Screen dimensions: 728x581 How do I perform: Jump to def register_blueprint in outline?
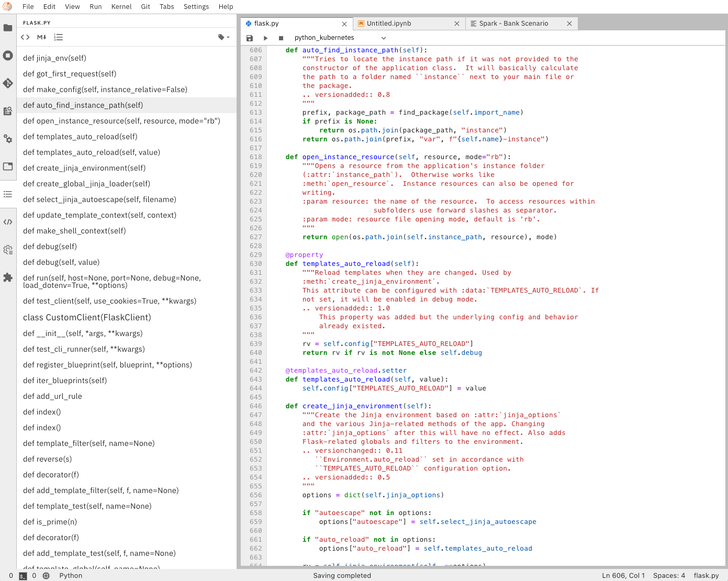pyautogui.click(x=126, y=365)
